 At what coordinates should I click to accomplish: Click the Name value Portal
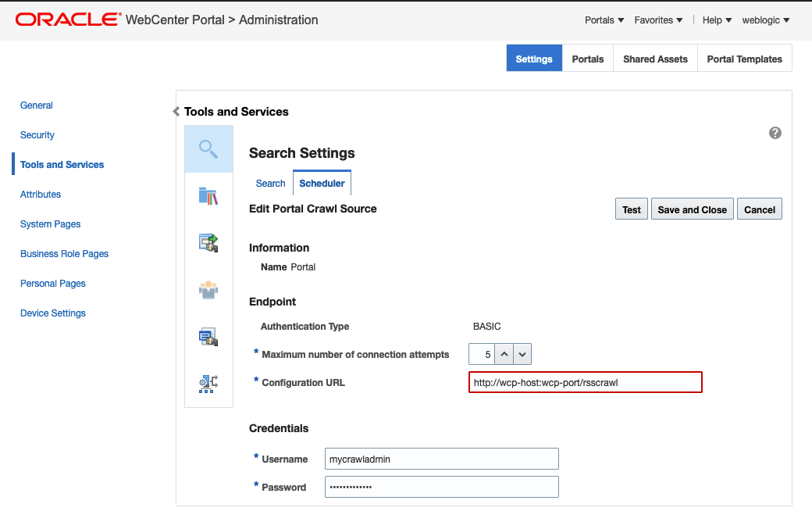303,266
